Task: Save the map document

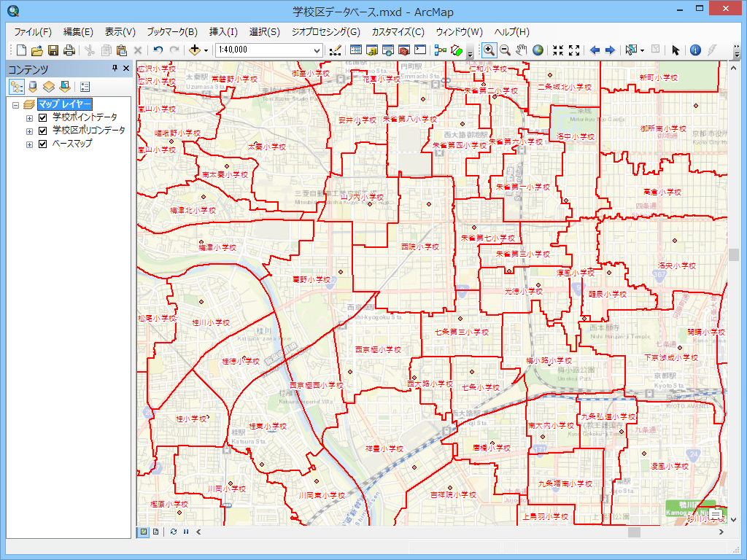Action: pyautogui.click(x=53, y=50)
